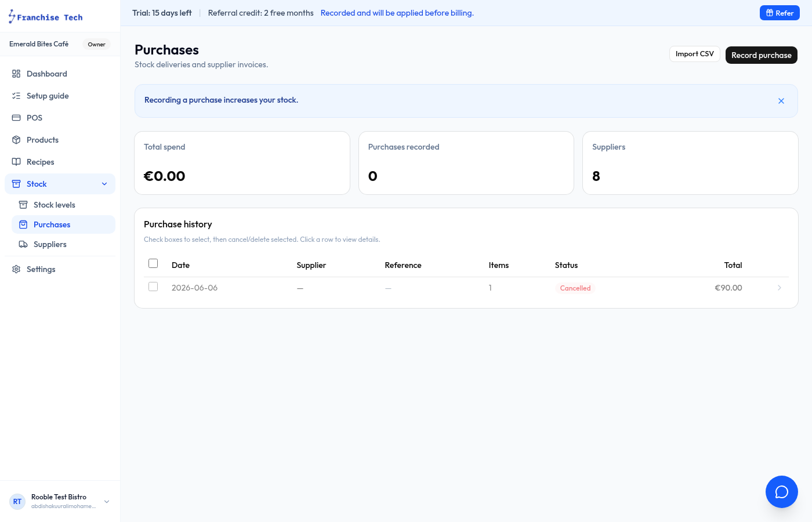Click the Dashboard grid icon

pos(16,74)
